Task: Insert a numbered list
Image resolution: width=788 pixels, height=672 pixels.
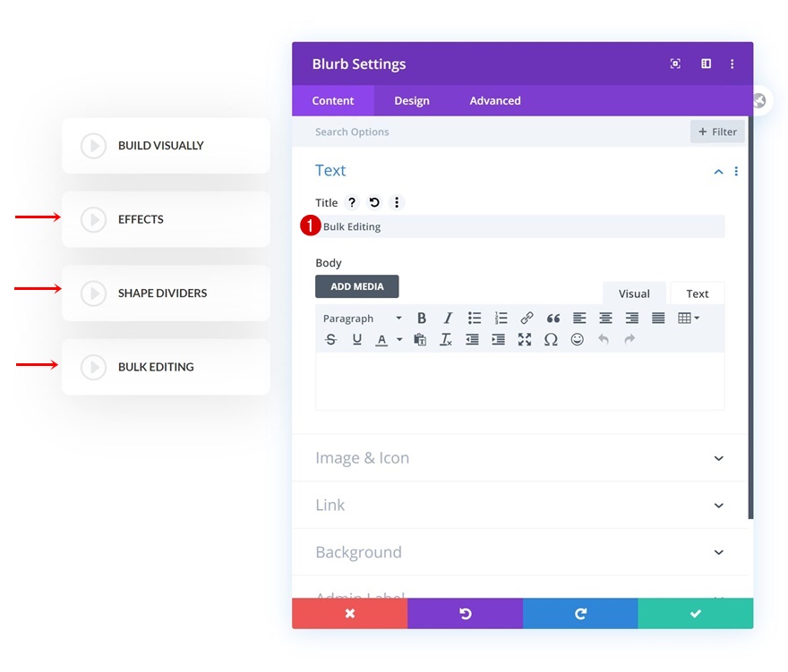Action: coord(501,318)
